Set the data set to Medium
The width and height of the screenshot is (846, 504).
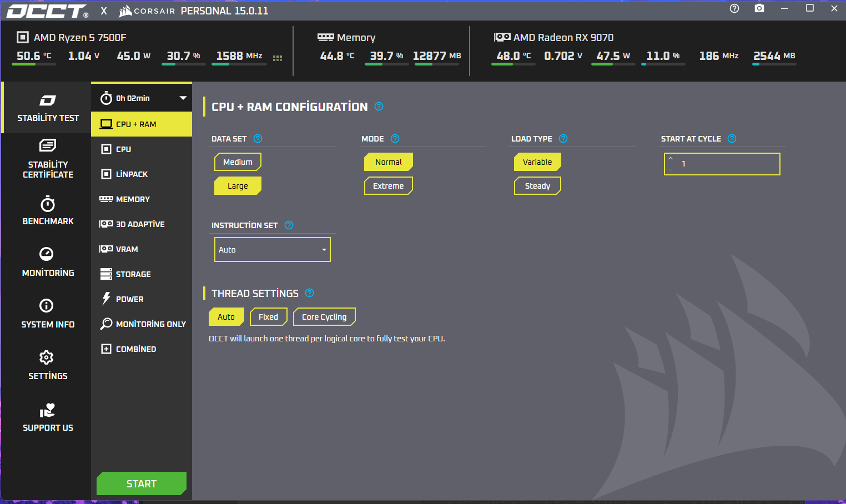pyautogui.click(x=238, y=162)
